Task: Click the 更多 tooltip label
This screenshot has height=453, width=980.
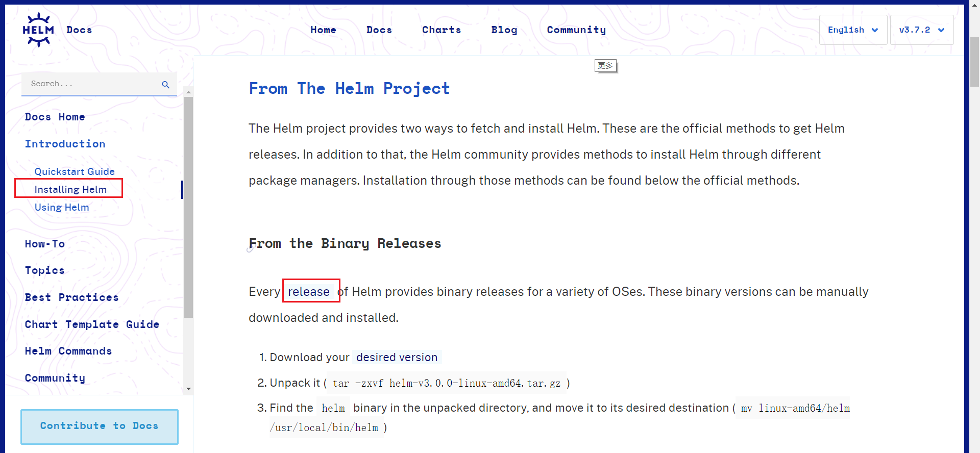Action: click(605, 65)
